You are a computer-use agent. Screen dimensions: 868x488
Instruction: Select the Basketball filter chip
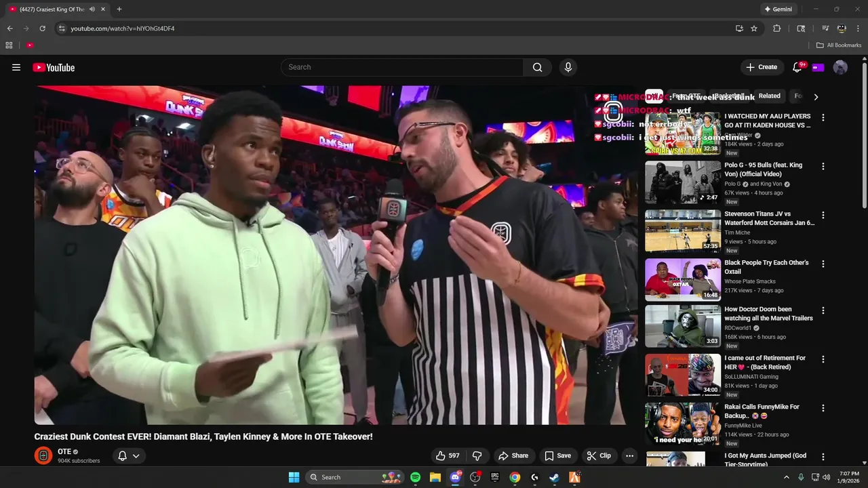pyautogui.click(x=728, y=96)
